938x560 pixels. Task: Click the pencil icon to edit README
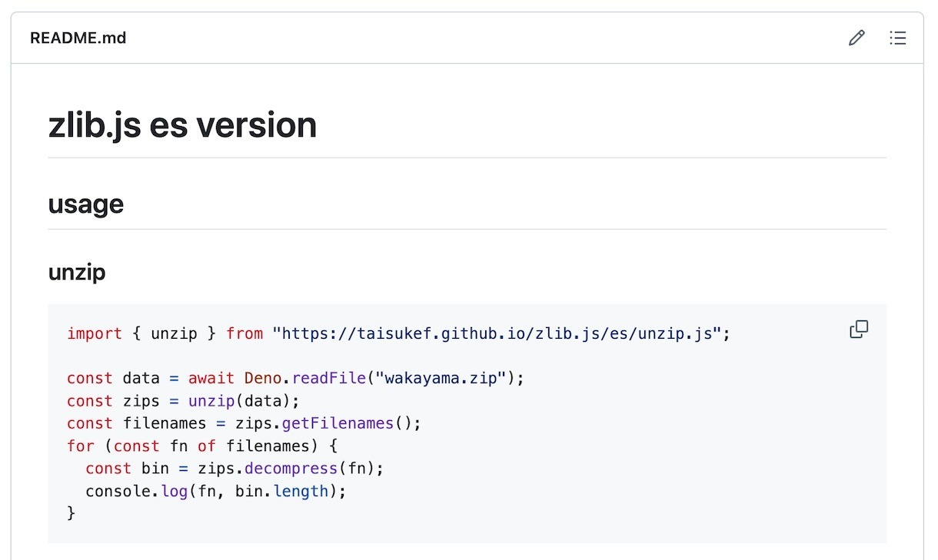point(857,38)
